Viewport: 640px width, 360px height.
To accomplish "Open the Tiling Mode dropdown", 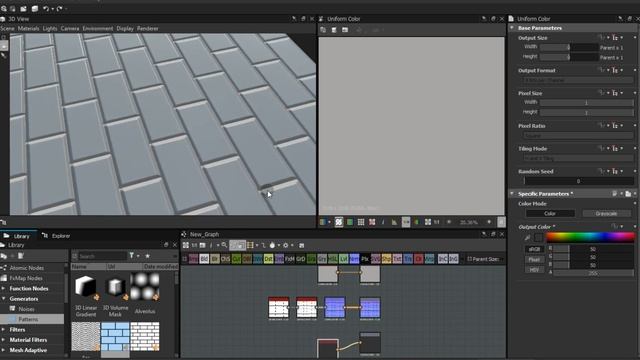I will pos(578,158).
